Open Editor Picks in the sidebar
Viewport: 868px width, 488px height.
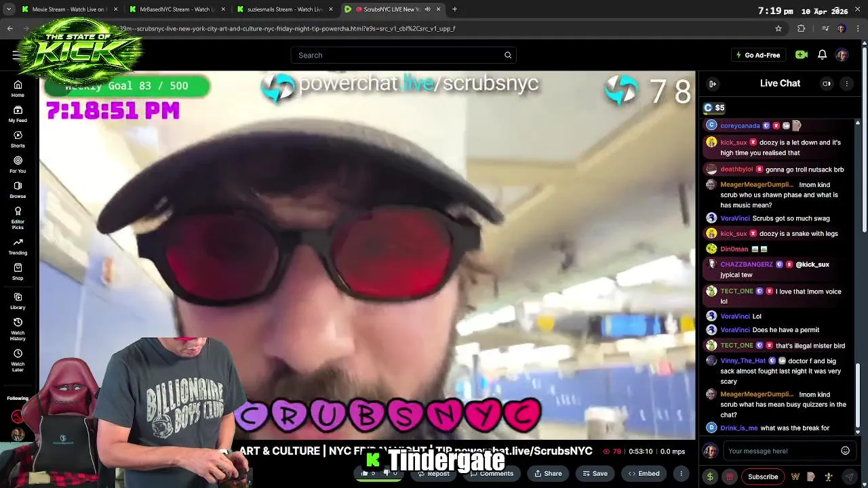[18, 218]
